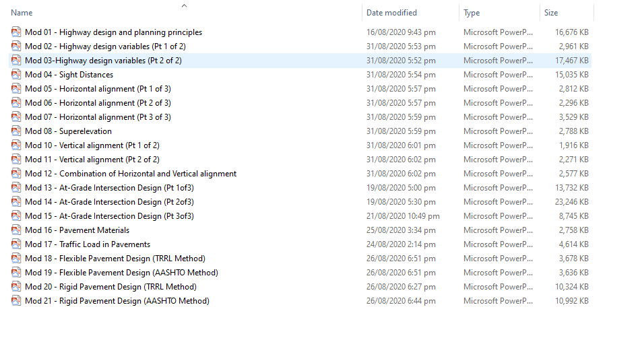The image size is (644, 338).
Task: Click the icon next to Mod 04 Sight Distances
Action: coord(16,74)
